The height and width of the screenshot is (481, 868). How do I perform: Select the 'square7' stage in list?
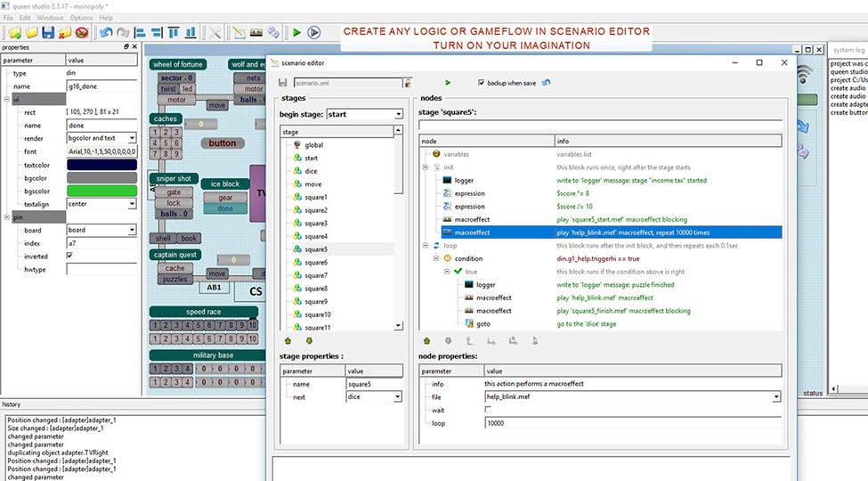pyautogui.click(x=315, y=275)
